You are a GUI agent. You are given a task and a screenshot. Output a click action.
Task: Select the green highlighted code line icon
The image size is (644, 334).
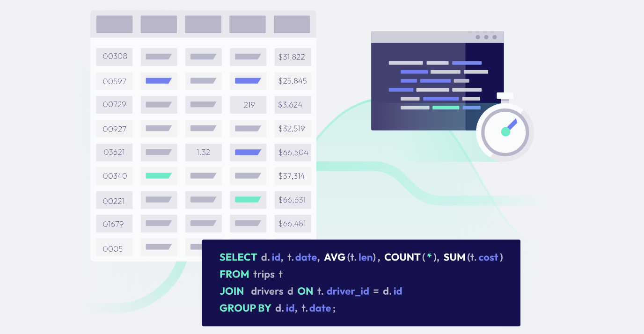coord(445,108)
